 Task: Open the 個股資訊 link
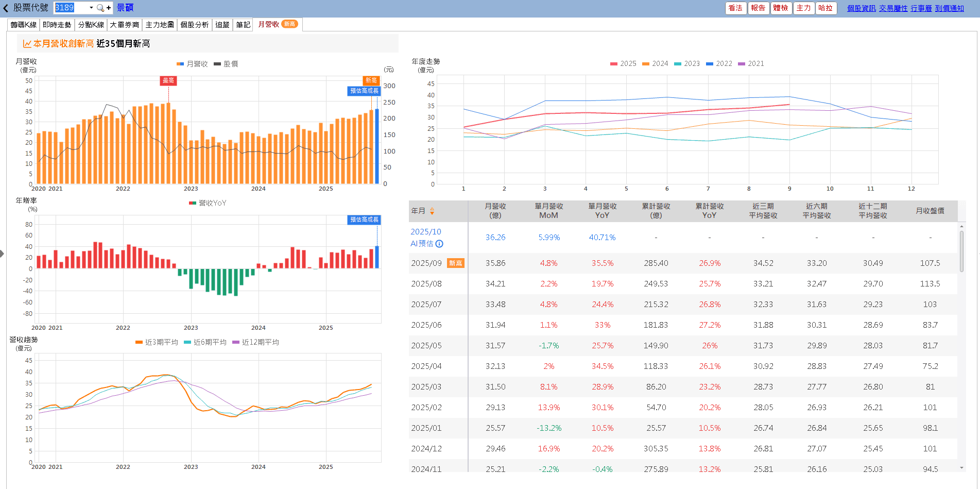(861, 8)
